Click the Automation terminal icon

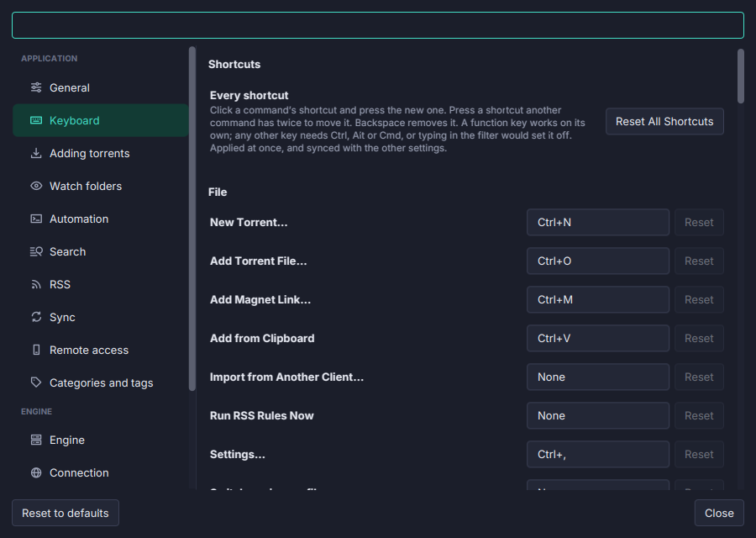tap(36, 219)
